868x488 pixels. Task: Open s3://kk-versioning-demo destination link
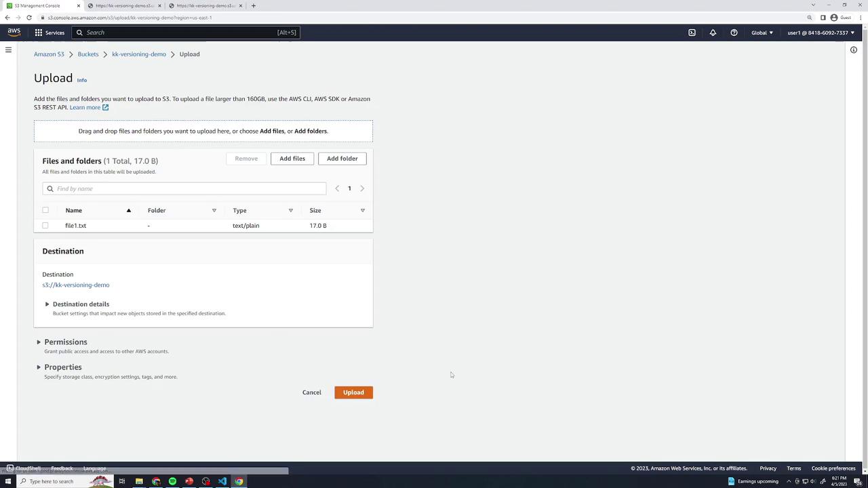coord(76,285)
